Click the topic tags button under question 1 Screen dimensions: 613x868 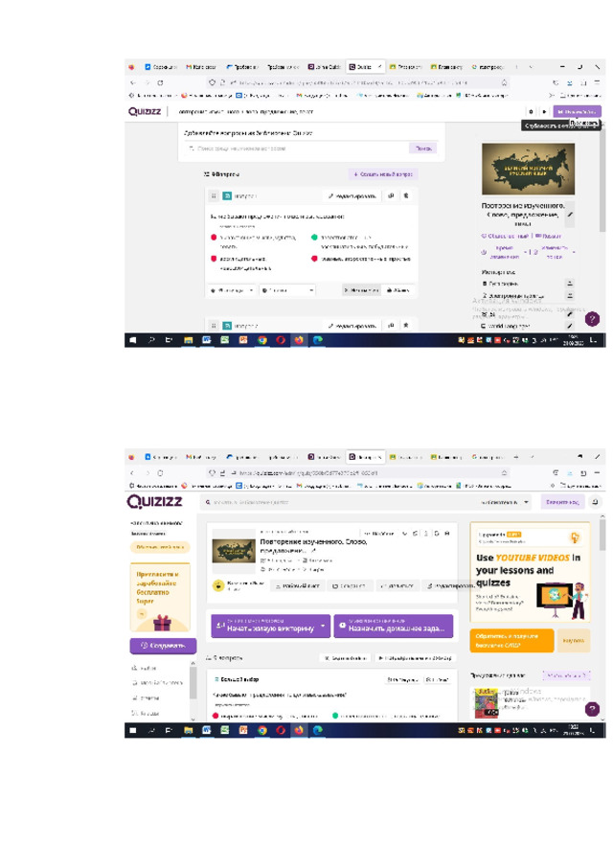tap(361, 290)
